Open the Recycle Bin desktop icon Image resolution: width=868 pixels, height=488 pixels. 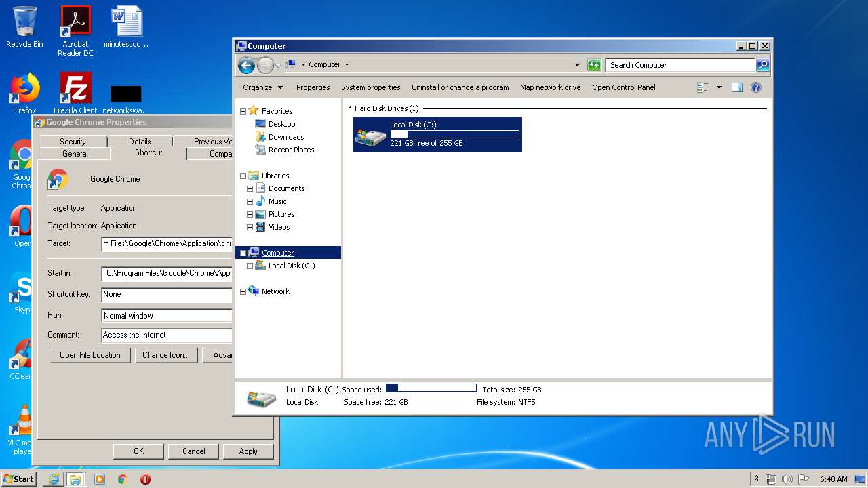(24, 27)
